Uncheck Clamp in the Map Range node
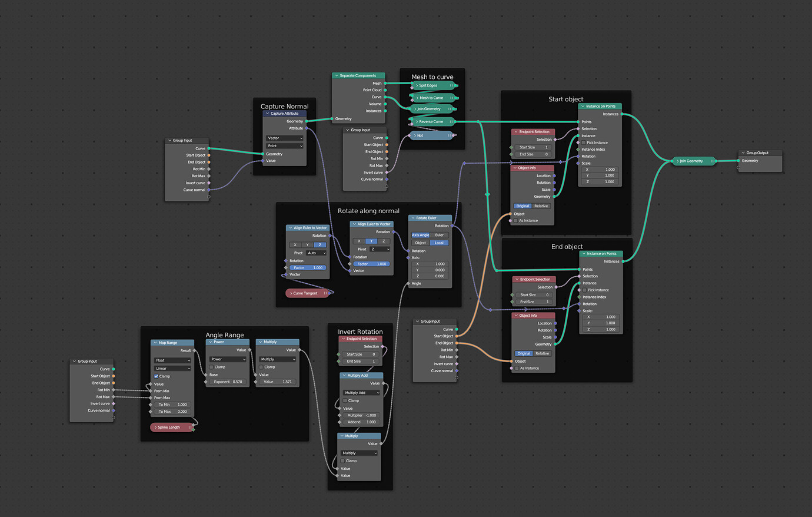This screenshot has height=517, width=812. pyautogui.click(x=156, y=376)
